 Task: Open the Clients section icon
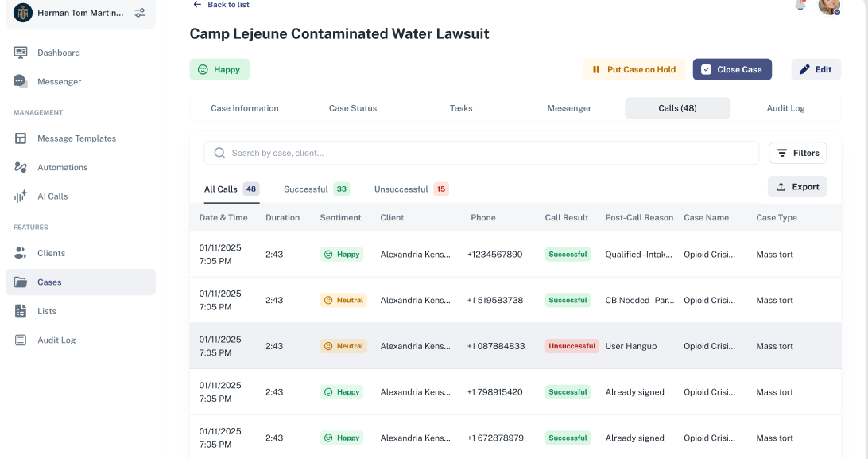pyautogui.click(x=22, y=253)
